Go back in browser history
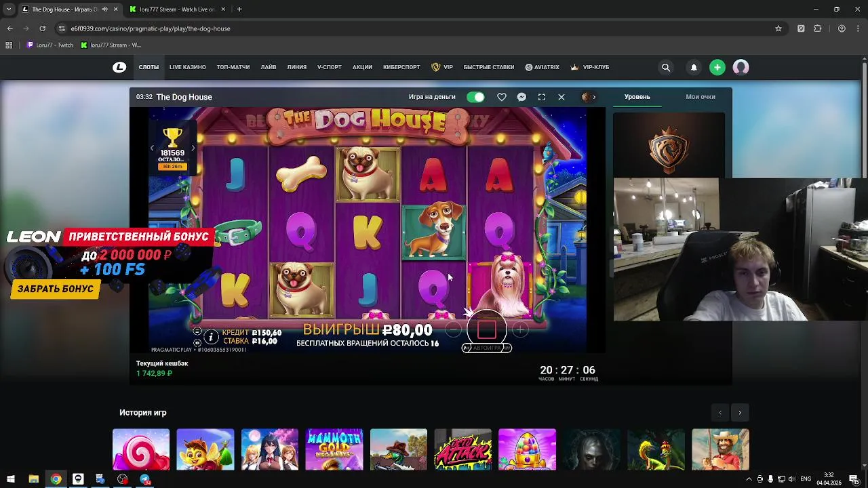The width and height of the screenshot is (868, 488). [x=9, y=28]
